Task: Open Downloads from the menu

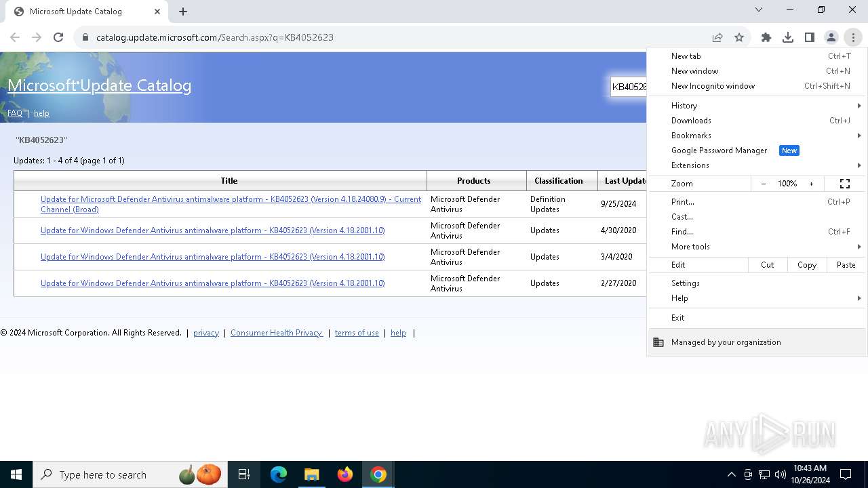Action: pyautogui.click(x=757, y=121)
